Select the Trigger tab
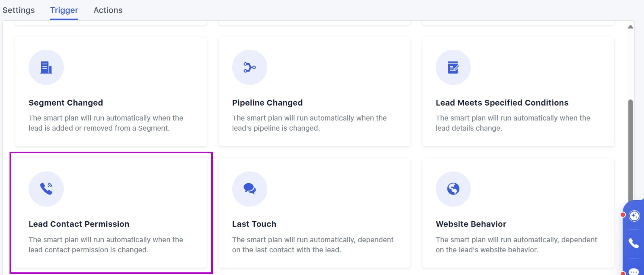This screenshot has width=644, height=275. (x=64, y=10)
